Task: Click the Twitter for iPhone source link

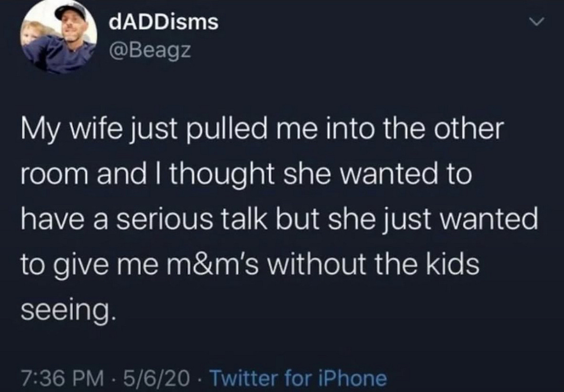Action: click(298, 379)
